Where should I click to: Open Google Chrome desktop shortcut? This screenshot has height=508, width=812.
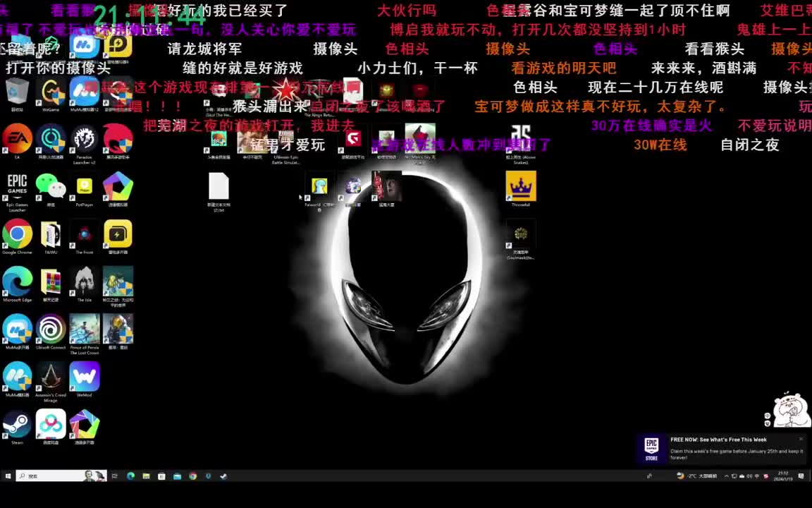point(17,237)
